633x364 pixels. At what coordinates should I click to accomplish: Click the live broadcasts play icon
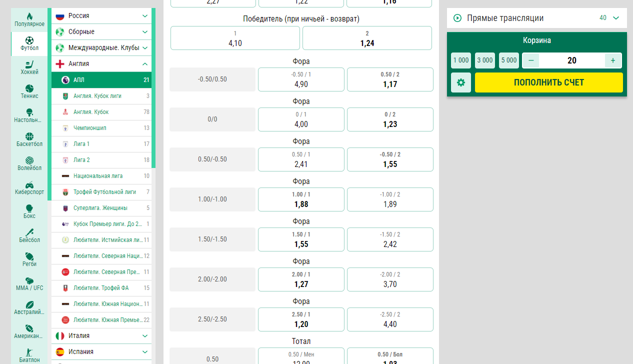(457, 18)
